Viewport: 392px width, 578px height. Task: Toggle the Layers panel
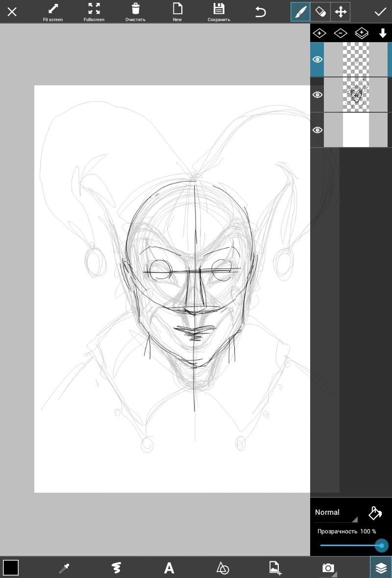click(381, 567)
